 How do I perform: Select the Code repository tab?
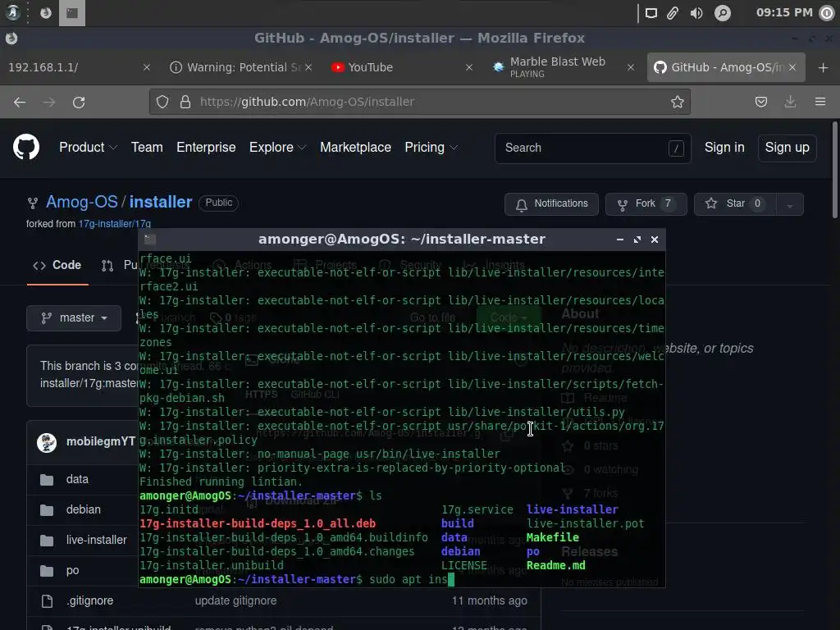coord(57,265)
